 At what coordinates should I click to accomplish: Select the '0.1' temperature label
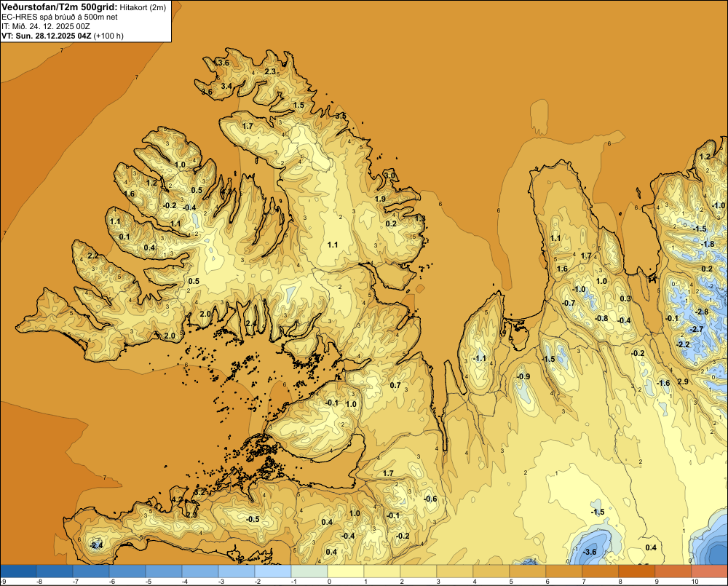pyautogui.click(x=124, y=237)
